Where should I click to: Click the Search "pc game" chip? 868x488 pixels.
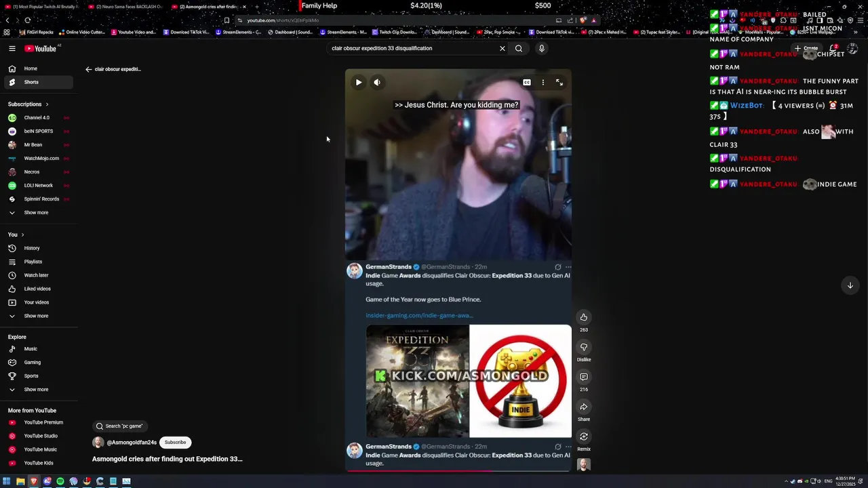(x=121, y=426)
